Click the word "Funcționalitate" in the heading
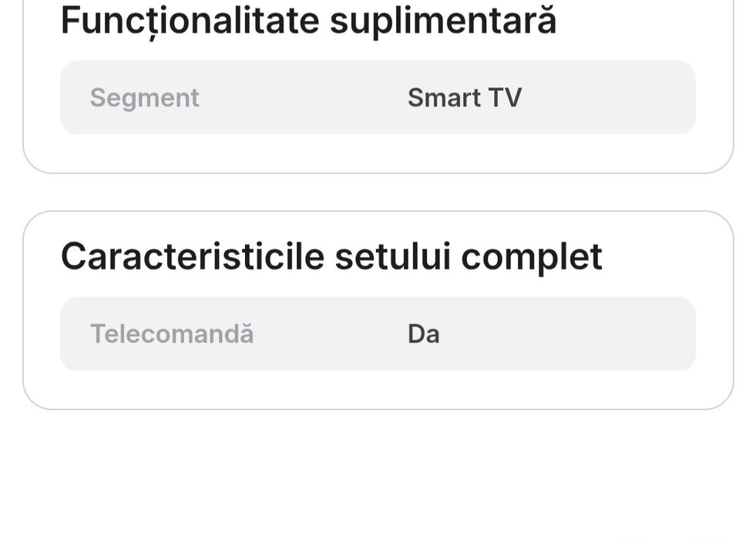 click(190, 21)
